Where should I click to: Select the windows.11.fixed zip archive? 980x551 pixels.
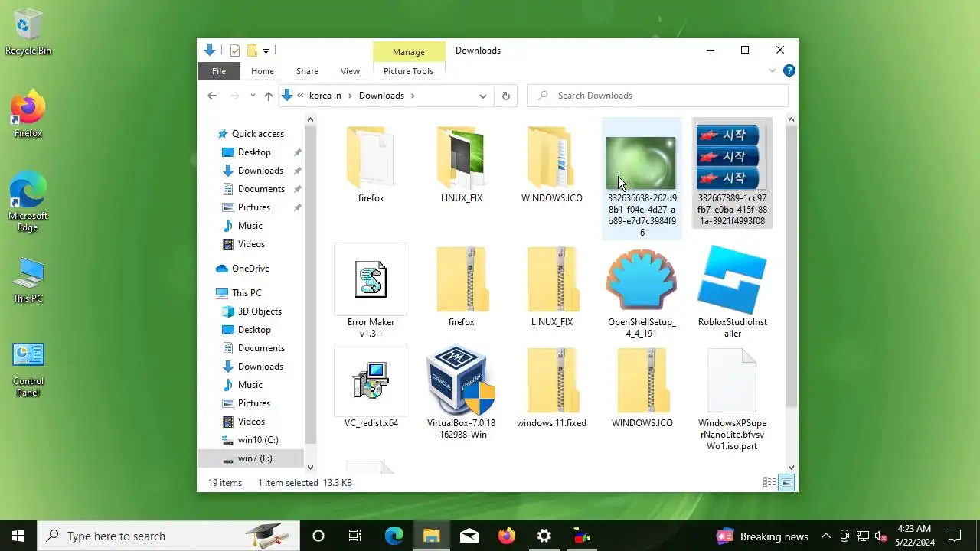[x=551, y=387]
